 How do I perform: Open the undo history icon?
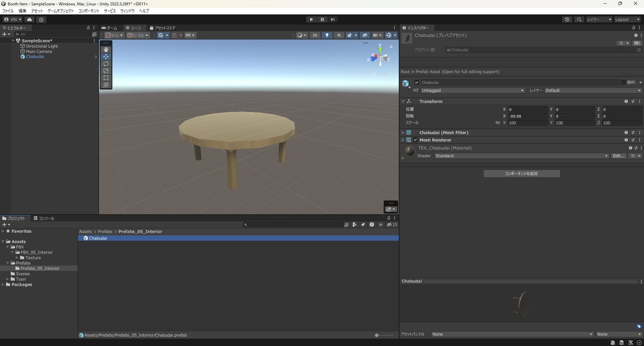567,20
